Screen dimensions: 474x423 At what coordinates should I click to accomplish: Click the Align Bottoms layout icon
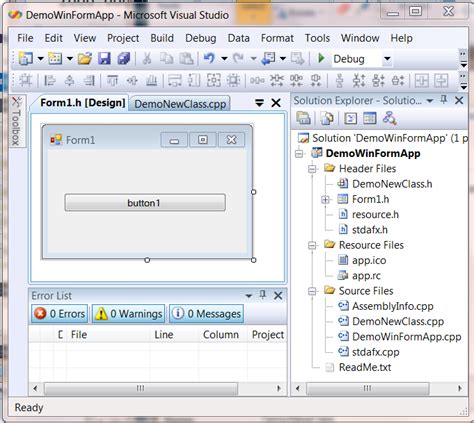tap(152, 80)
